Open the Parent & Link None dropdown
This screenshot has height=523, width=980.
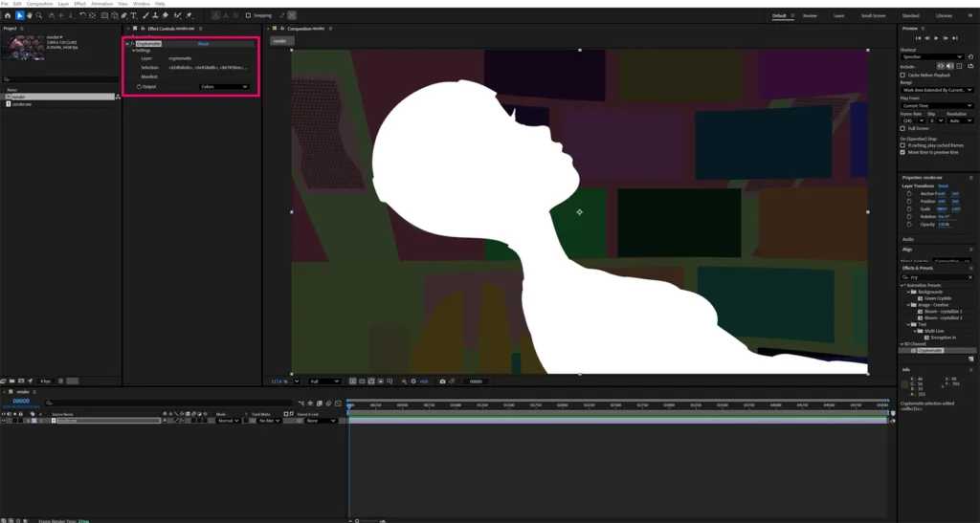click(321, 421)
